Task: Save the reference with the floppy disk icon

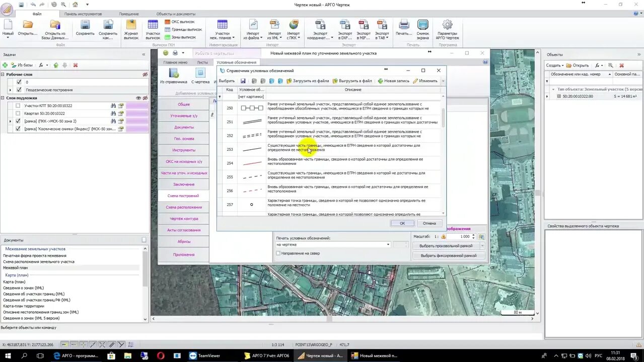Action: click(243, 81)
